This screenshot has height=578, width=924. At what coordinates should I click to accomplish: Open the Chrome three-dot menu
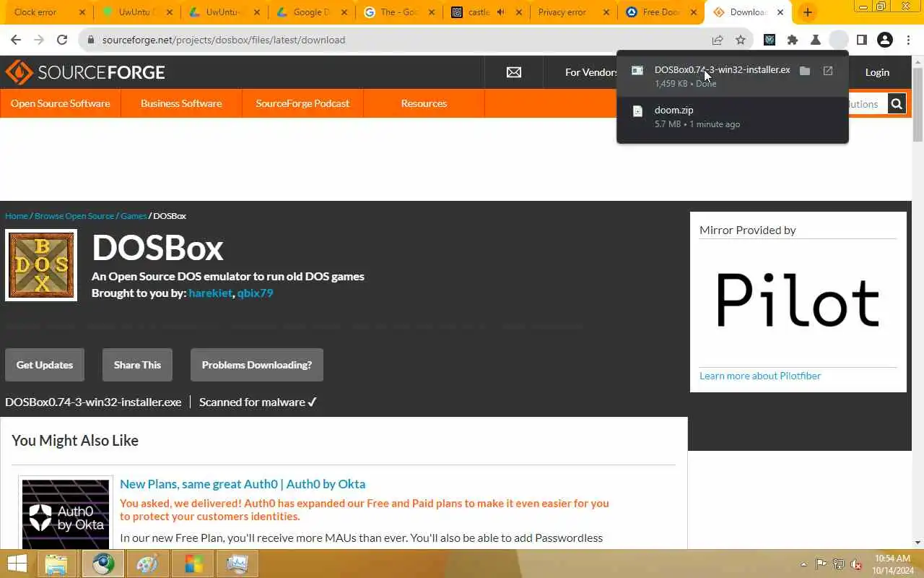tap(908, 40)
